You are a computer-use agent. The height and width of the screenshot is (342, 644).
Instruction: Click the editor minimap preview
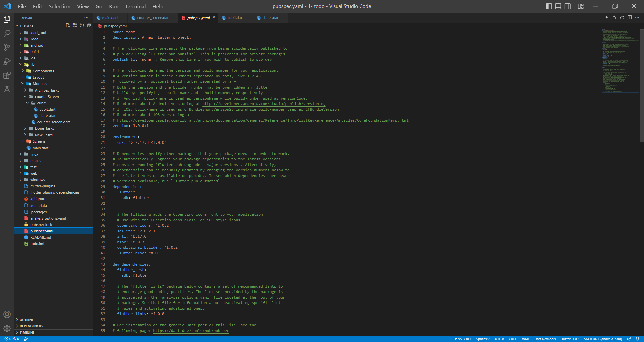coord(620,60)
